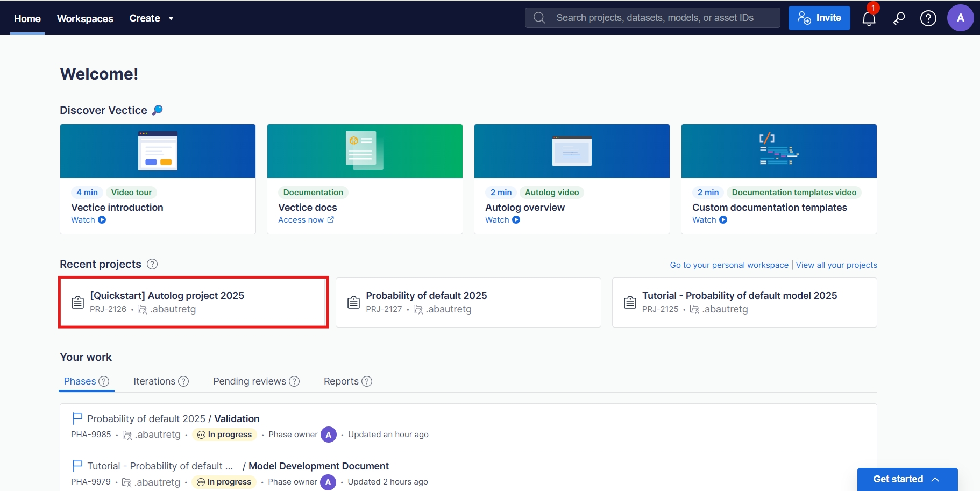Click the Reports help icon
This screenshot has height=491, width=980.
(x=367, y=381)
